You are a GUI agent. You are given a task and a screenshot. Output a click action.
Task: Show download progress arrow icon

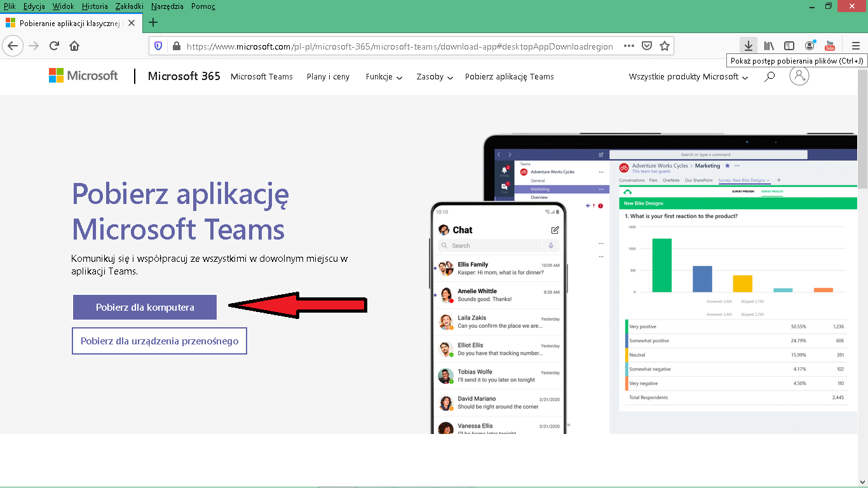coord(749,46)
